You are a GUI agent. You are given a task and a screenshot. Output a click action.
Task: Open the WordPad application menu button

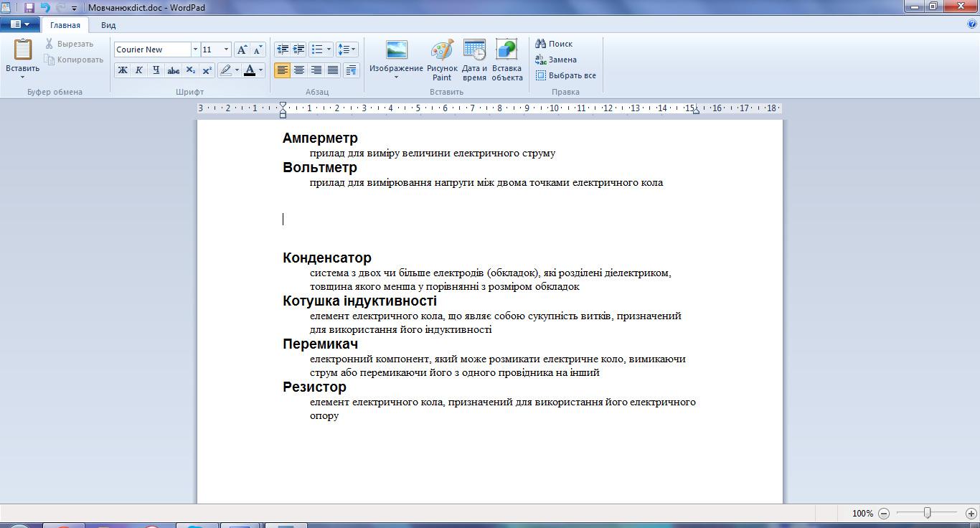pyautogui.click(x=20, y=24)
